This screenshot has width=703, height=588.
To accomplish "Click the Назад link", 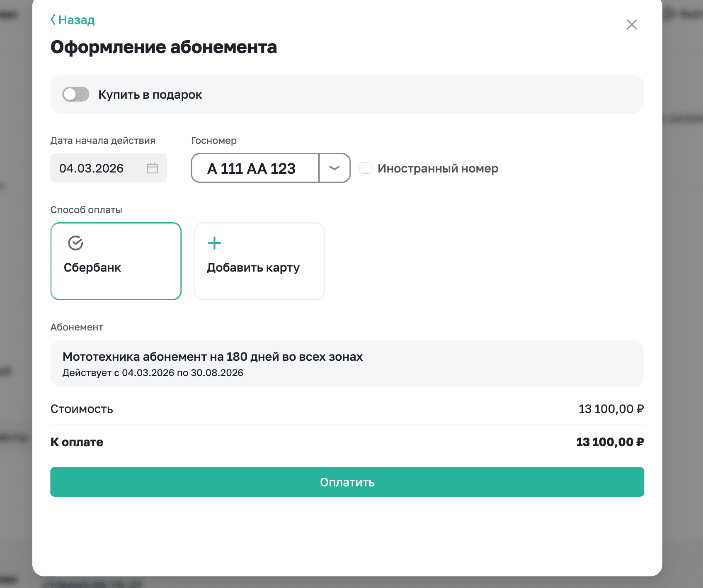I will coord(77,19).
